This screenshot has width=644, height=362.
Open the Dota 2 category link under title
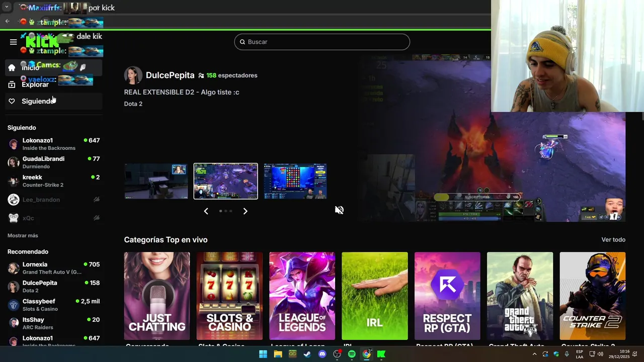(x=133, y=104)
